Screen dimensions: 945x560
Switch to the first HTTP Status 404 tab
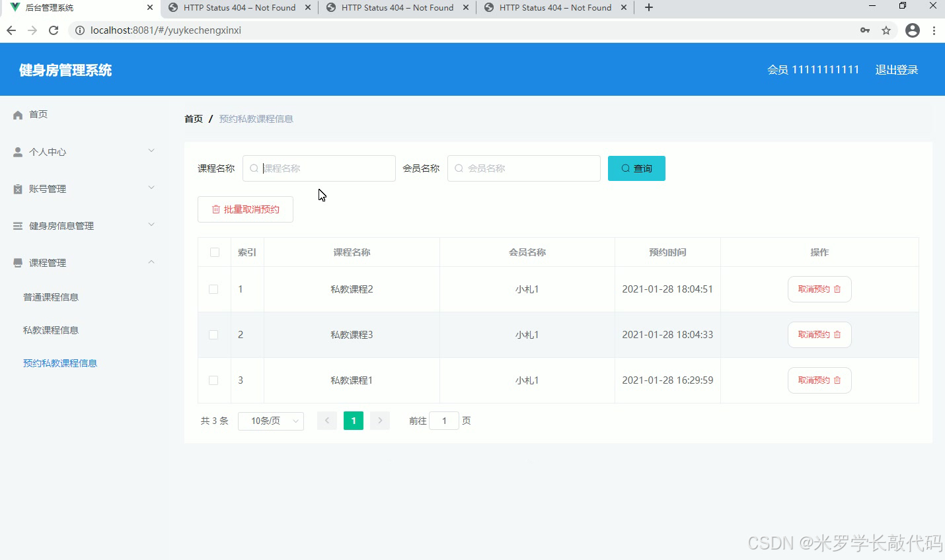click(239, 8)
